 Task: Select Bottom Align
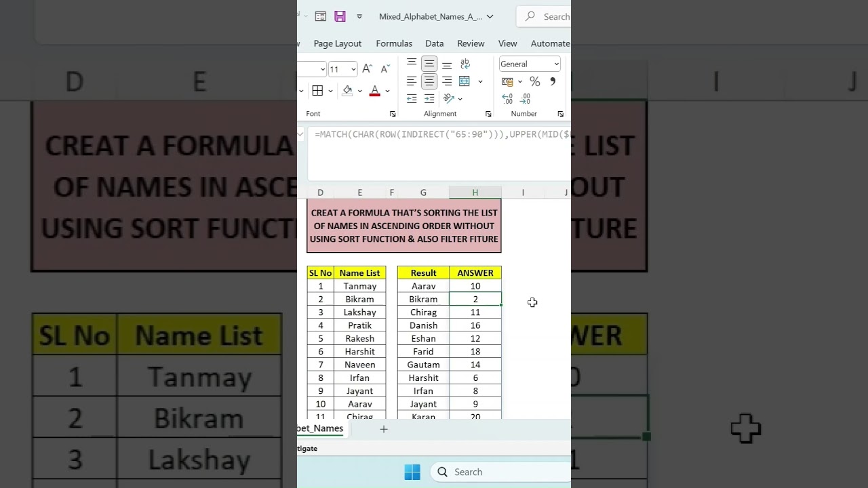(x=447, y=64)
